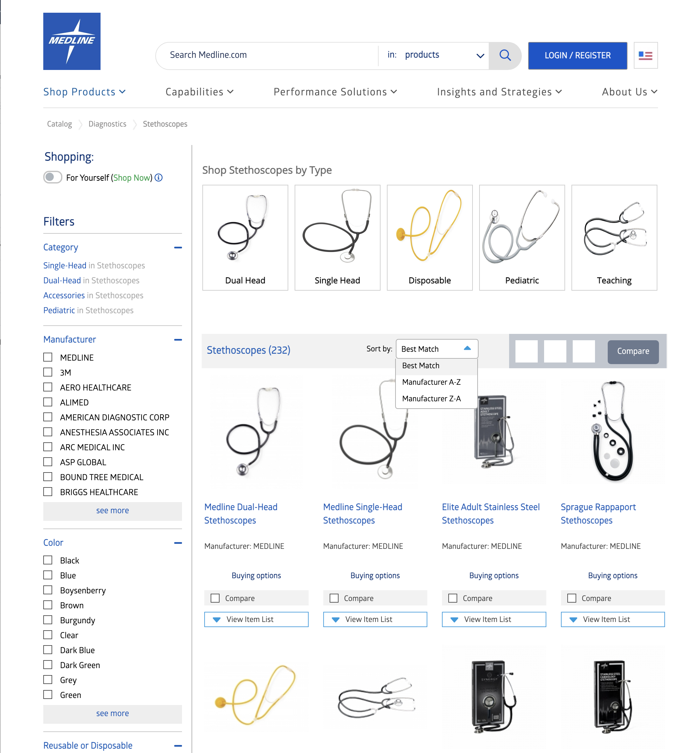Select Manufacturer A-Z in sort dropdown

(431, 382)
